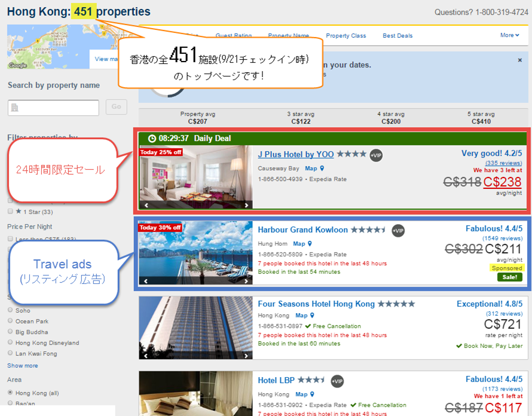
Task: Show next photo of Harbour Grand Kowloon
Action: tap(246, 280)
